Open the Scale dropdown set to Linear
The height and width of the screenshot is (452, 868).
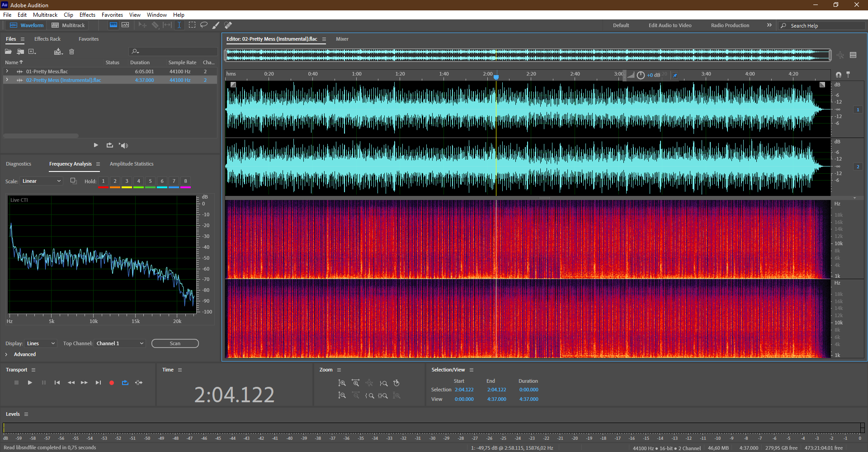click(x=41, y=181)
